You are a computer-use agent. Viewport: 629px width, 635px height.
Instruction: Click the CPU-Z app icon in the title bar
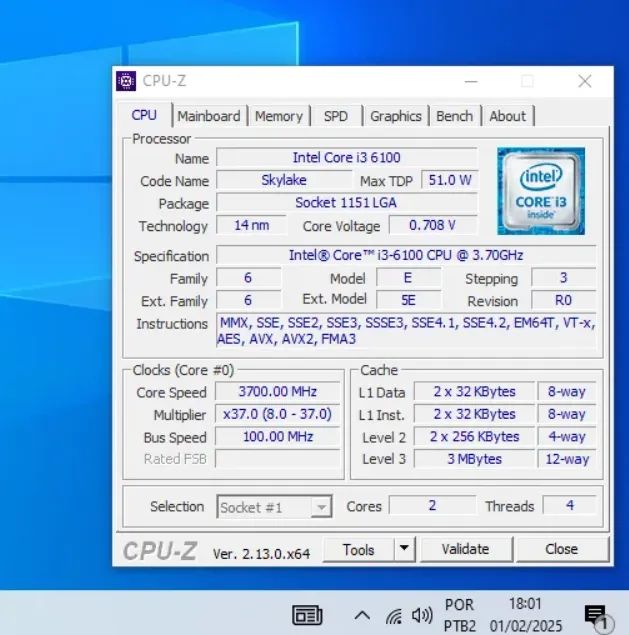point(126,81)
